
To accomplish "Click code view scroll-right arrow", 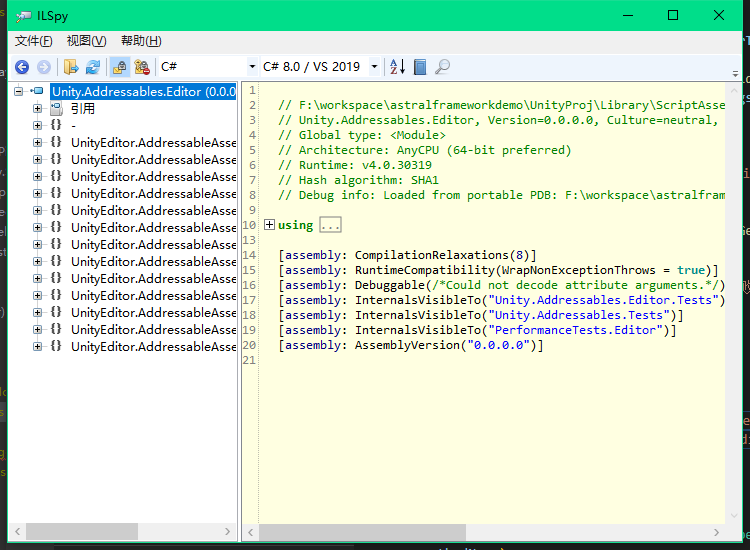I will tap(716, 532).
